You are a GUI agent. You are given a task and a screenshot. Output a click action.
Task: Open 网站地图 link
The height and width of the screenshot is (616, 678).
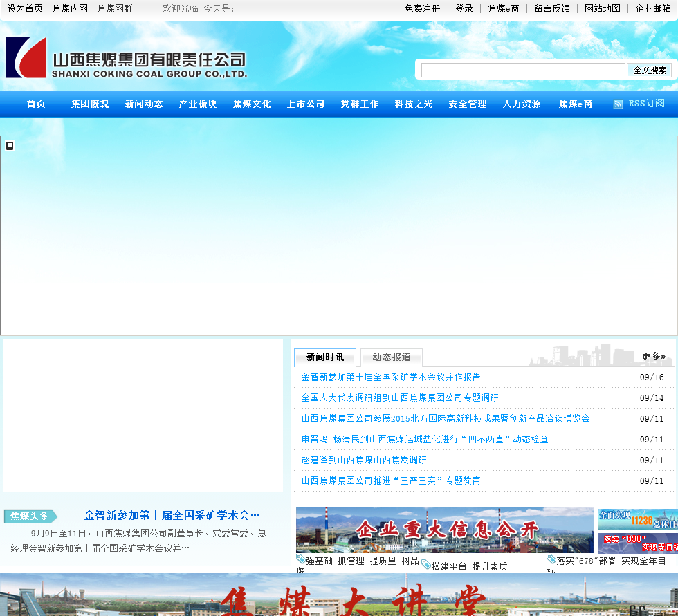(603, 8)
